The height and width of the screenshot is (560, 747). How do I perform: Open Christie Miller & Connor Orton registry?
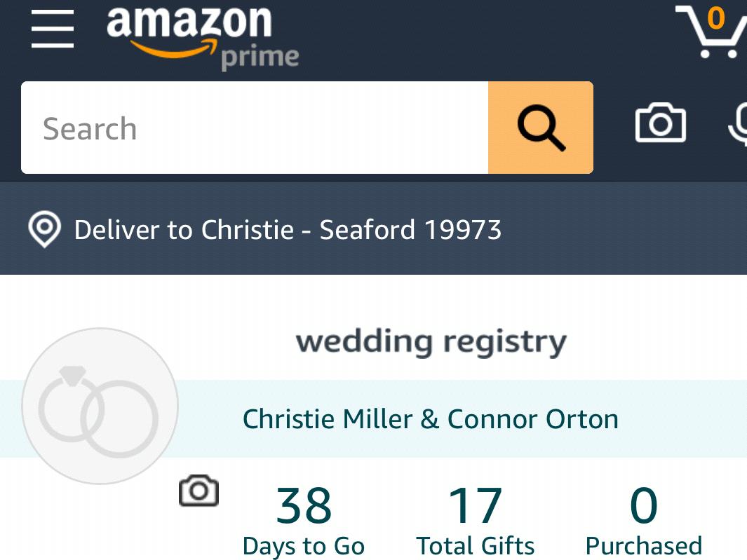[431, 419]
